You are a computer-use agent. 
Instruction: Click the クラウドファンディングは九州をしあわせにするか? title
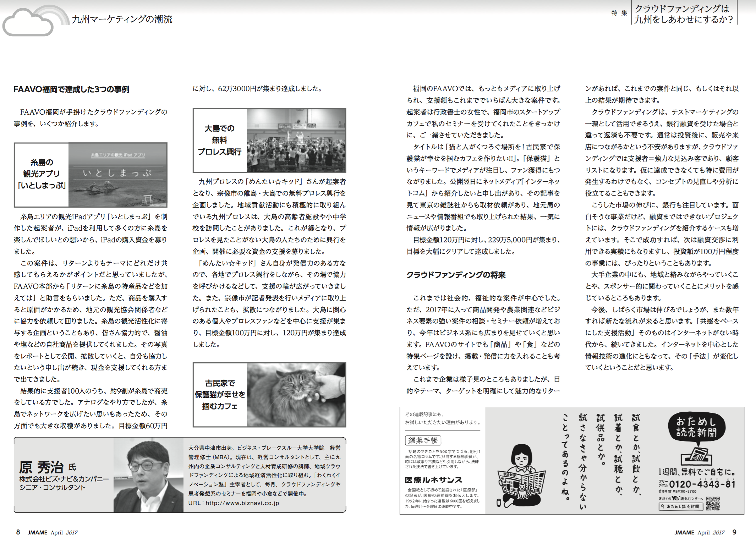coord(684,14)
